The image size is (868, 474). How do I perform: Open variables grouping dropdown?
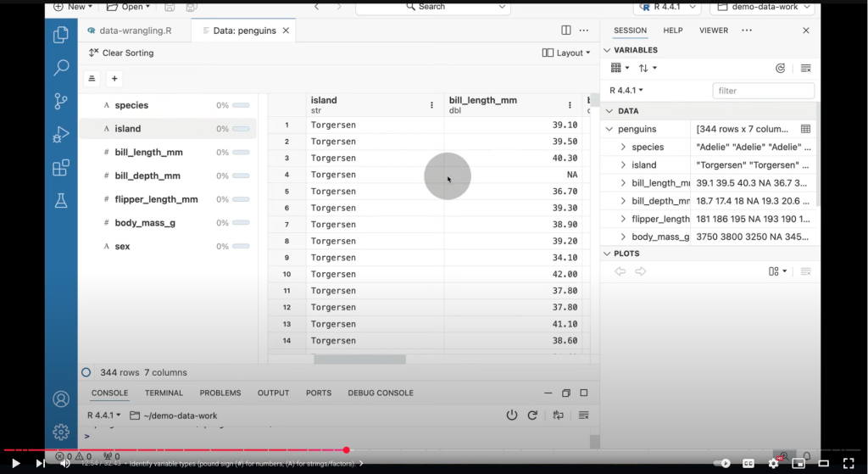(620, 68)
